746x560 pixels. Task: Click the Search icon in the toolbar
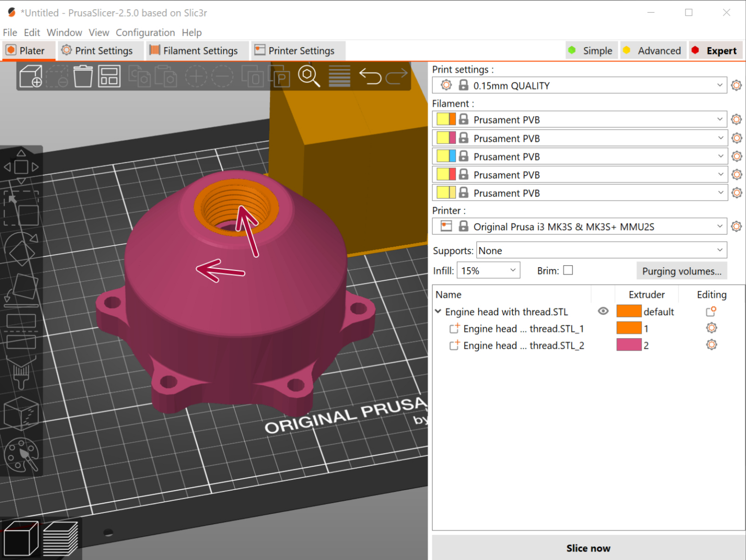(x=309, y=76)
